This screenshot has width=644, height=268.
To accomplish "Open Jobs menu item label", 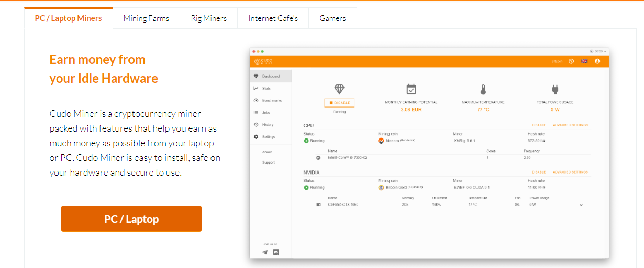I will coord(266,112).
